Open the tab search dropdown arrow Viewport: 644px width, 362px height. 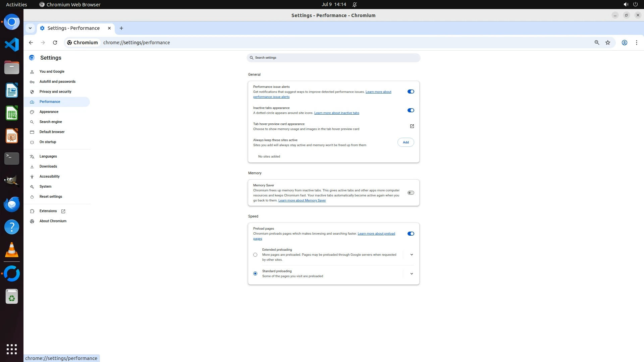pos(30,28)
